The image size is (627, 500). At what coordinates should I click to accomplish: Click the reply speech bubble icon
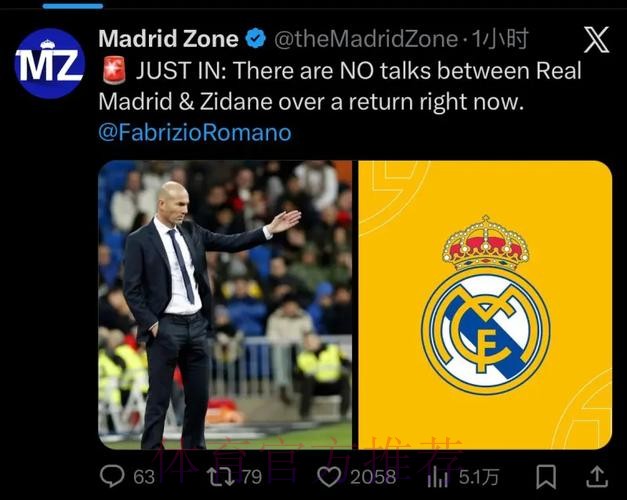point(112,476)
